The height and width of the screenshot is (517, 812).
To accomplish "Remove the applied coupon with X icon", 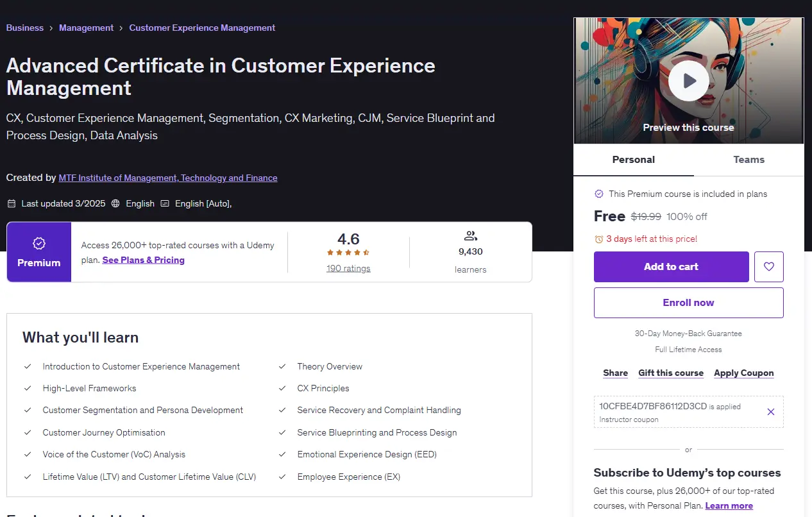I will coord(771,412).
